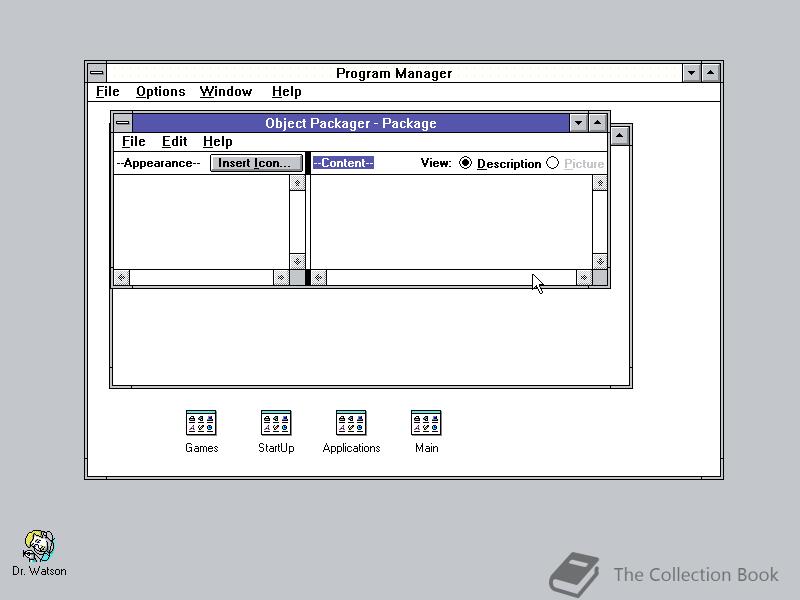Open Program Manager control menu box
Viewport: 800px width, 600px height.
tap(96, 72)
